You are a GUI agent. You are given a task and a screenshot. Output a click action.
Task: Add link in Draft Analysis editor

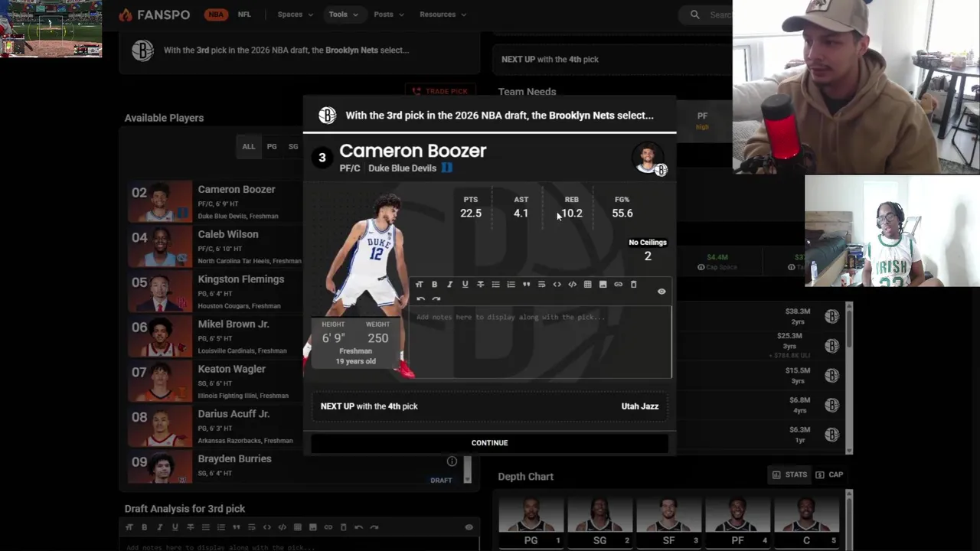pos(328,527)
